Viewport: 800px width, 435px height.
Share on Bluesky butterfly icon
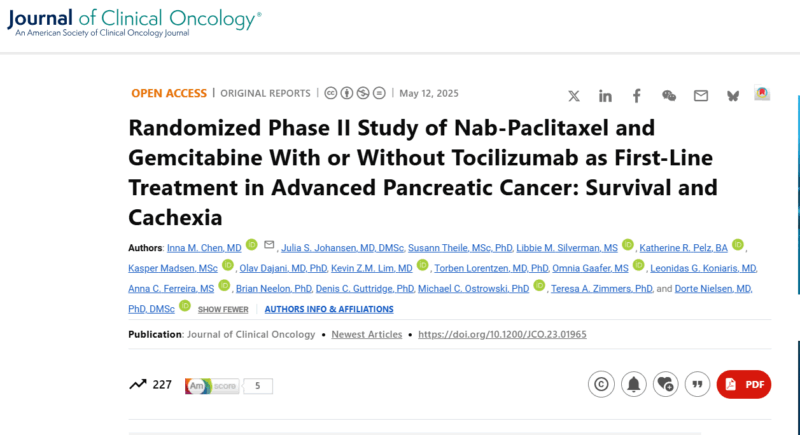pyautogui.click(x=733, y=96)
